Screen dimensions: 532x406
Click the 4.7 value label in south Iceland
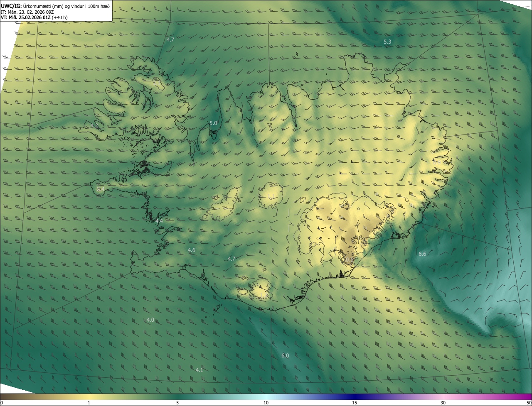(x=232, y=259)
